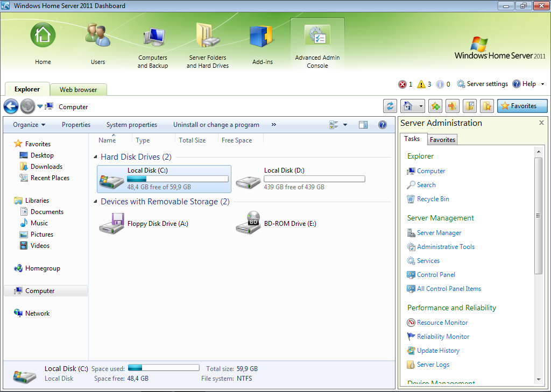Screen dimensions: 551x392
Task: Select the Local Disk (D:) drive
Action: click(300, 179)
